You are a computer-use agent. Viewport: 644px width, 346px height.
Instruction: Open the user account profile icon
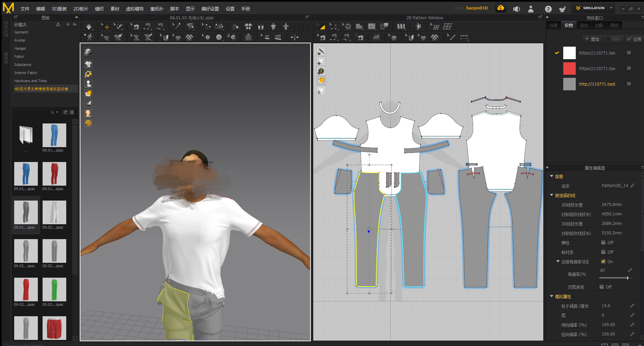point(531,9)
